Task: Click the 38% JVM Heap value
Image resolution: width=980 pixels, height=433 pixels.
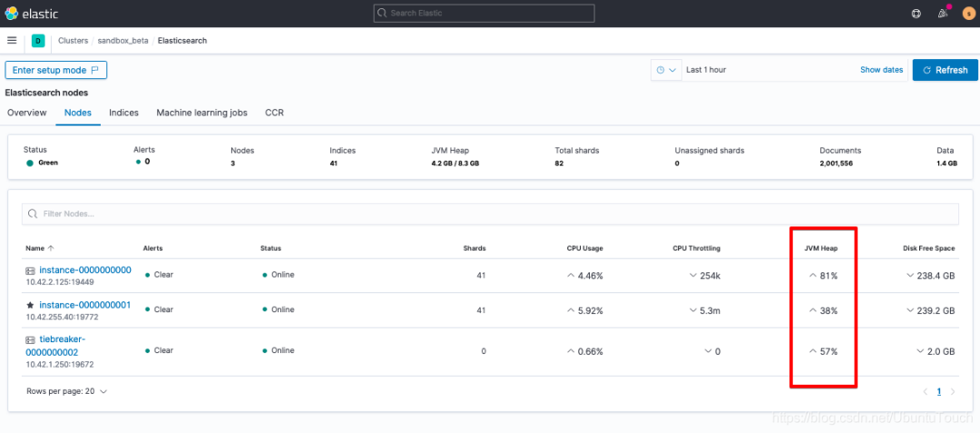Action: pyautogui.click(x=828, y=310)
